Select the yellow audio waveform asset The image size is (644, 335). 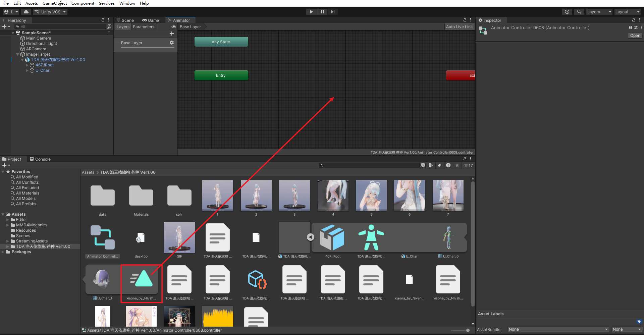point(218,317)
